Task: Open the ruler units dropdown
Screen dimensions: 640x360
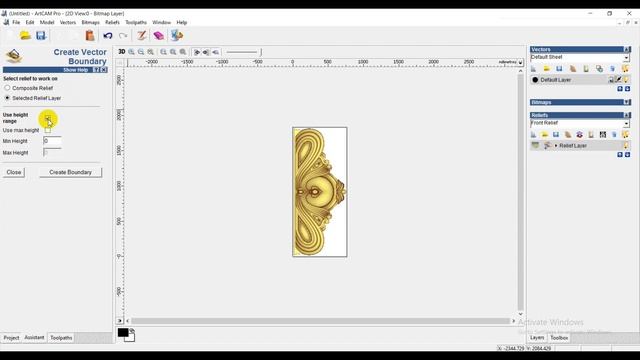Action: (x=520, y=62)
